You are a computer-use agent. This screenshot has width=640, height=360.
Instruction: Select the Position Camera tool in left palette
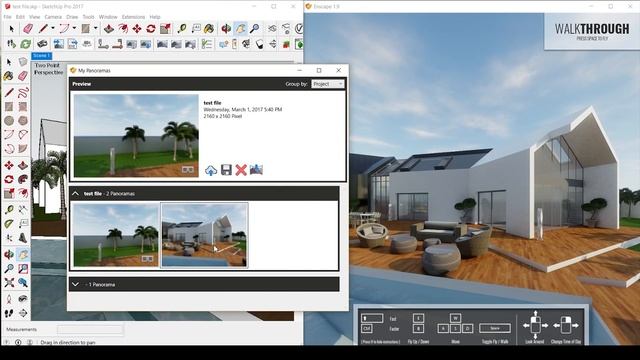point(9,299)
